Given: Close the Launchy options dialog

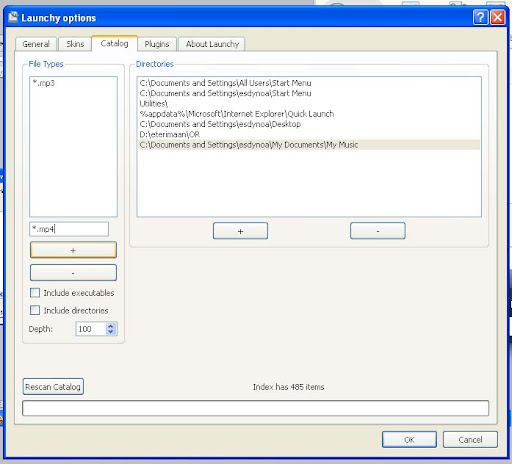Looking at the screenshot, I should click(498, 17).
